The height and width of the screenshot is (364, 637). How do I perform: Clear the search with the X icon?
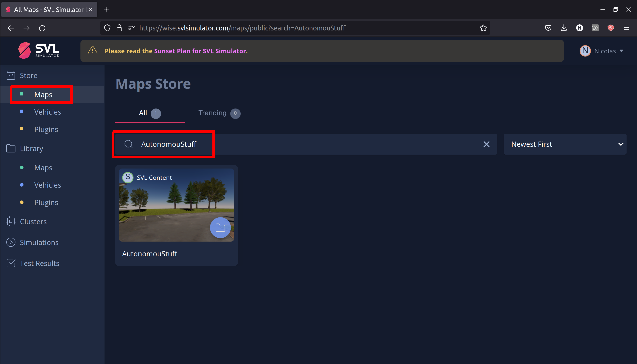pos(486,144)
